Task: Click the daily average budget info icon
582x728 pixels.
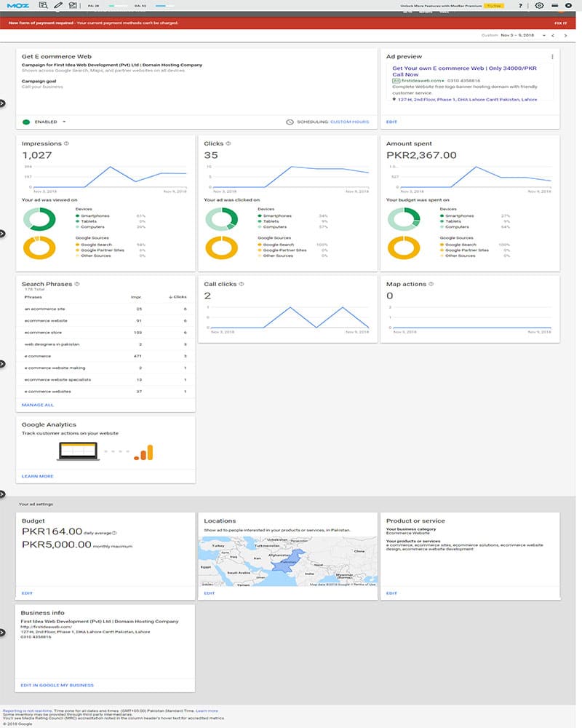Action: (114, 533)
